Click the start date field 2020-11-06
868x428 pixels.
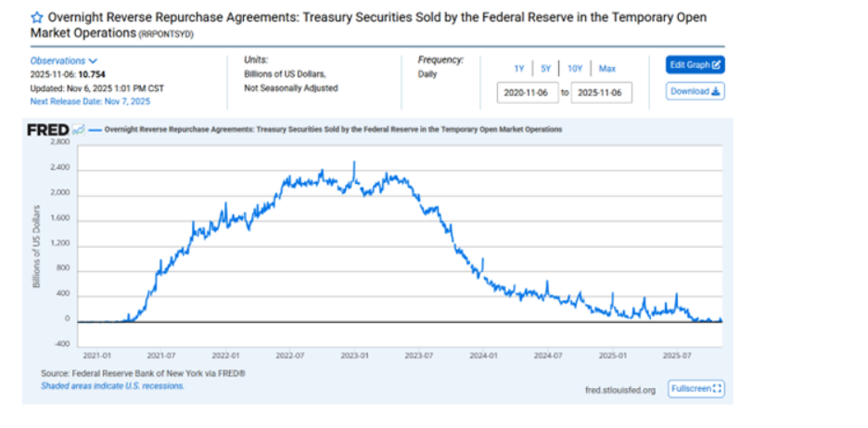[529, 93]
